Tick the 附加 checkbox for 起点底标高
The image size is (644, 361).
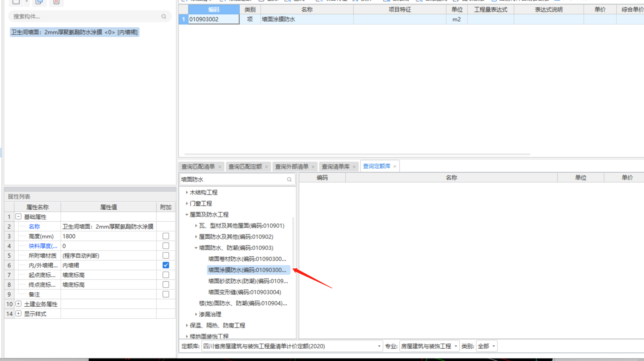(x=166, y=275)
